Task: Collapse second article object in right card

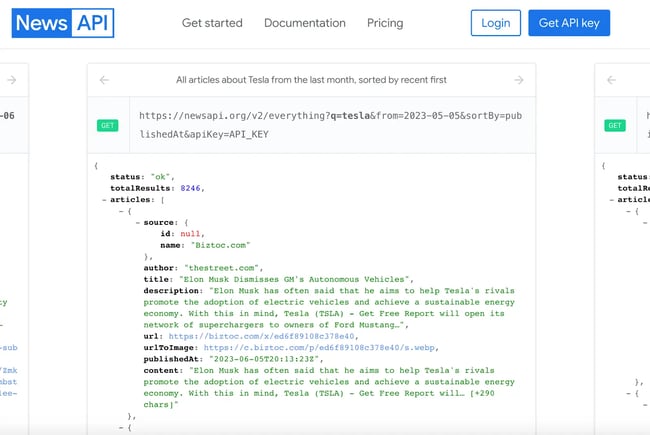Action: click(628, 394)
